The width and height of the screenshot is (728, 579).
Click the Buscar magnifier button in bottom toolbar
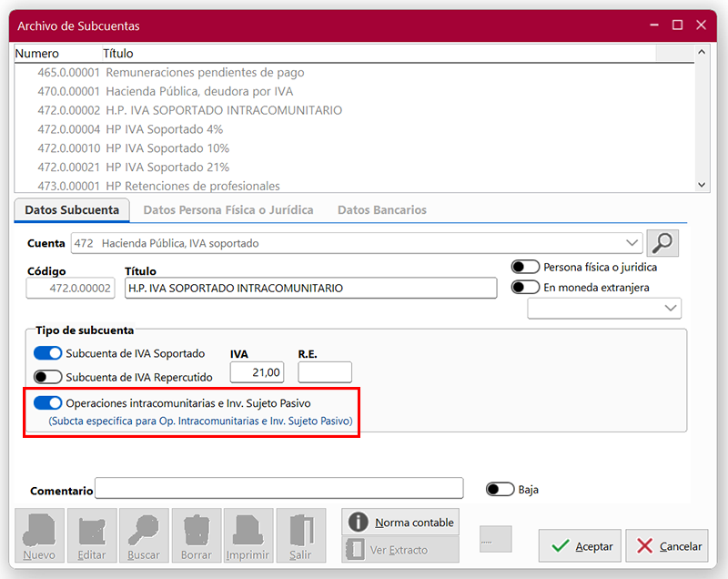[x=144, y=535]
